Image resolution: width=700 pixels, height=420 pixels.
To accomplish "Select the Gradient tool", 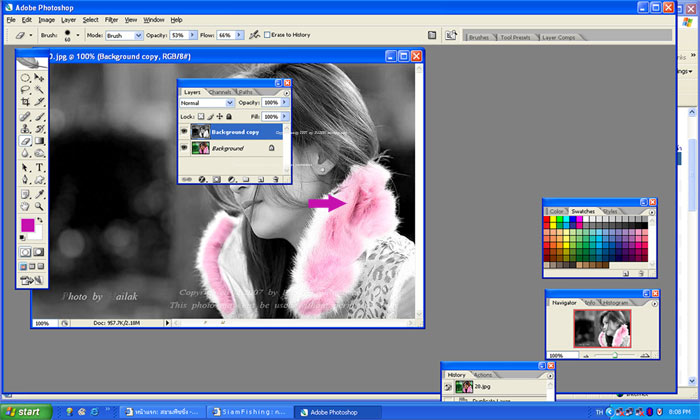I will coord(39,141).
